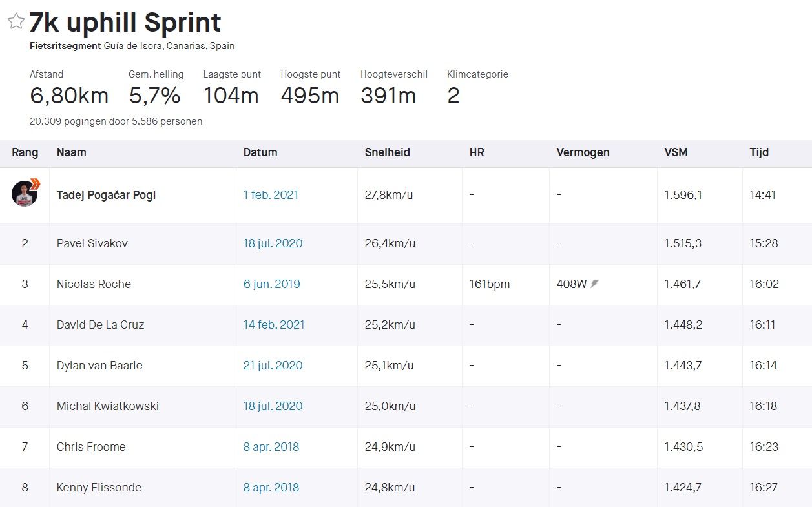
Task: Open Chris Froome's 8 apr. 2018 activity
Action: coord(271,447)
